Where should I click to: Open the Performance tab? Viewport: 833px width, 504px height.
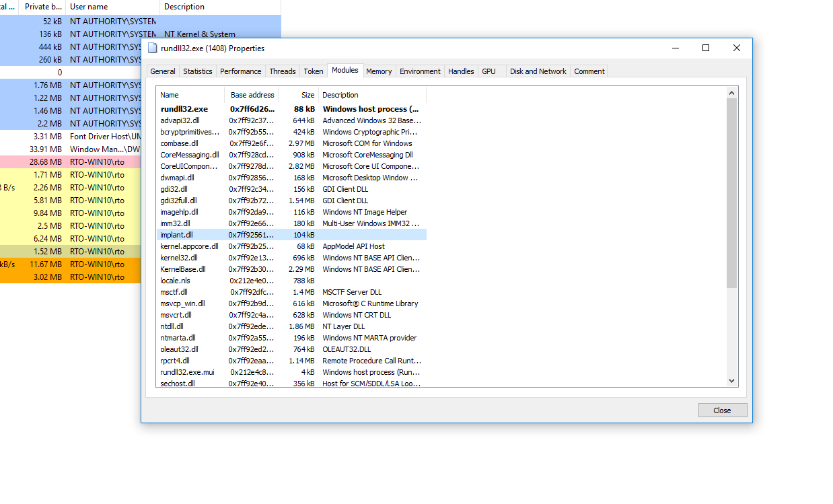point(241,71)
